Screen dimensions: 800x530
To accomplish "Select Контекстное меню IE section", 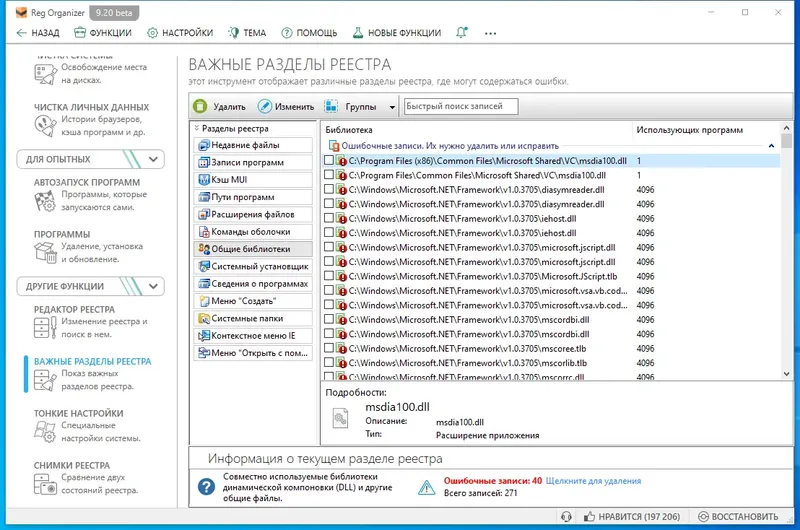I will coord(254,336).
